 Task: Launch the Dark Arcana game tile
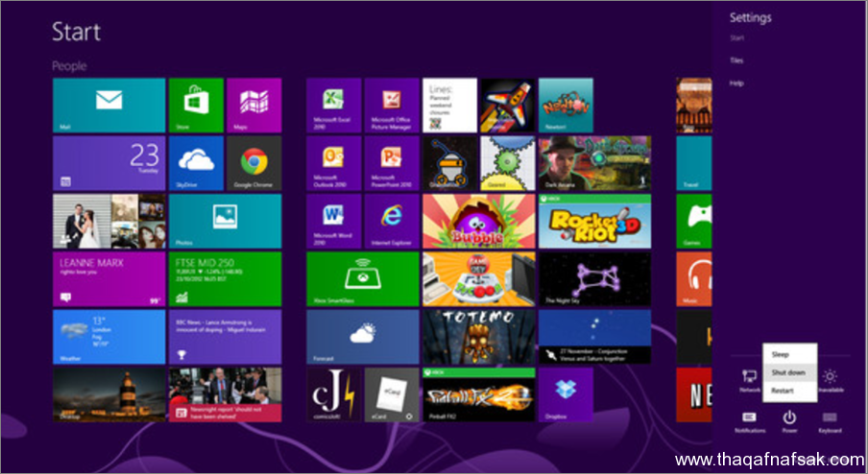(x=595, y=163)
